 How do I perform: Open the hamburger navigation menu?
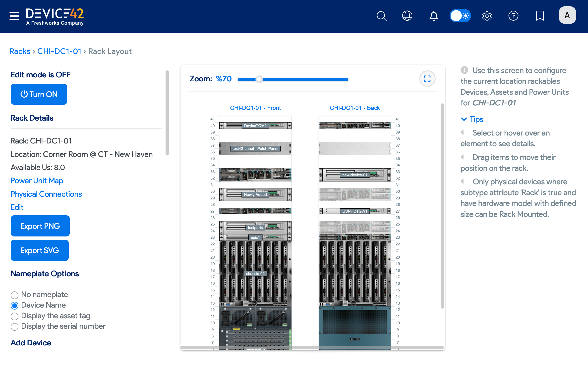pos(14,16)
